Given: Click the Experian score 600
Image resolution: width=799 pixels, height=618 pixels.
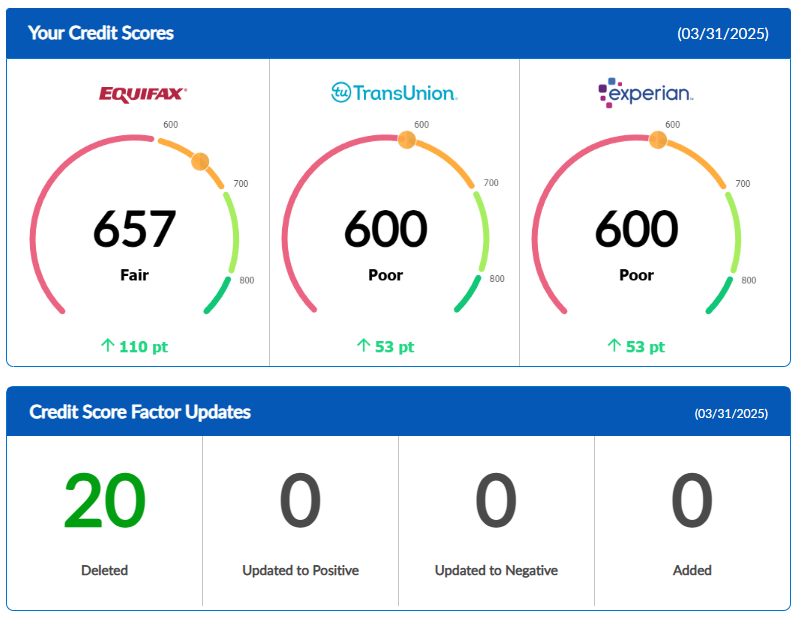Looking at the screenshot, I should 636,229.
